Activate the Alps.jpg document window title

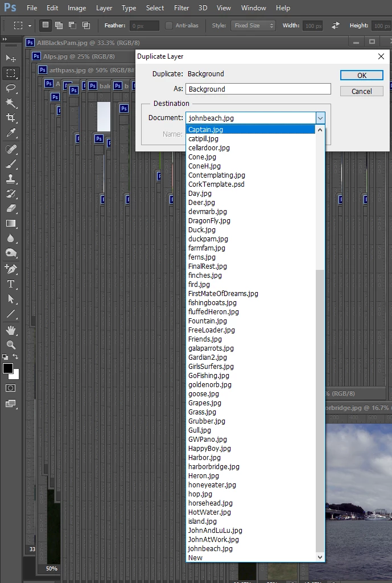79,56
